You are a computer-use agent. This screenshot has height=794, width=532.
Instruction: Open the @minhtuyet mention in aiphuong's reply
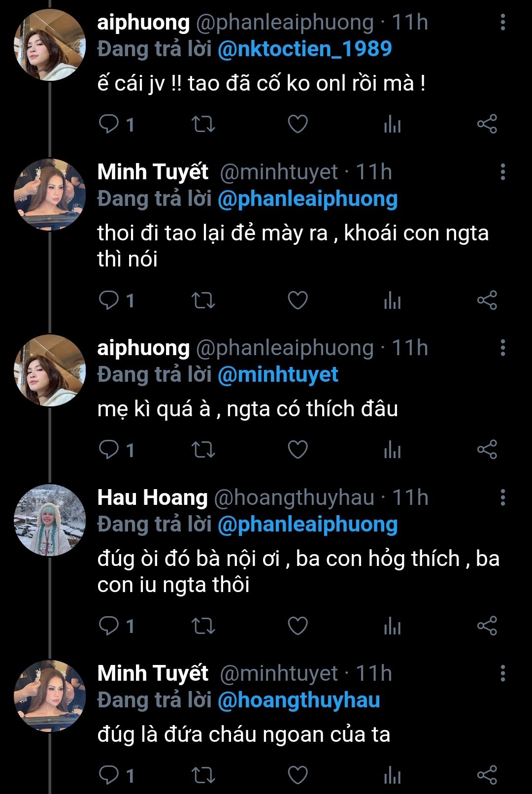278,375
